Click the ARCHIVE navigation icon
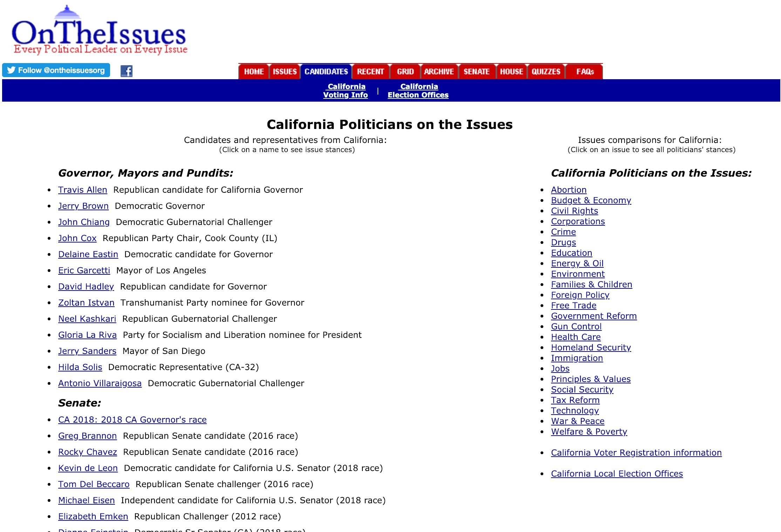Screen dimensions: 781x532 [439, 70]
